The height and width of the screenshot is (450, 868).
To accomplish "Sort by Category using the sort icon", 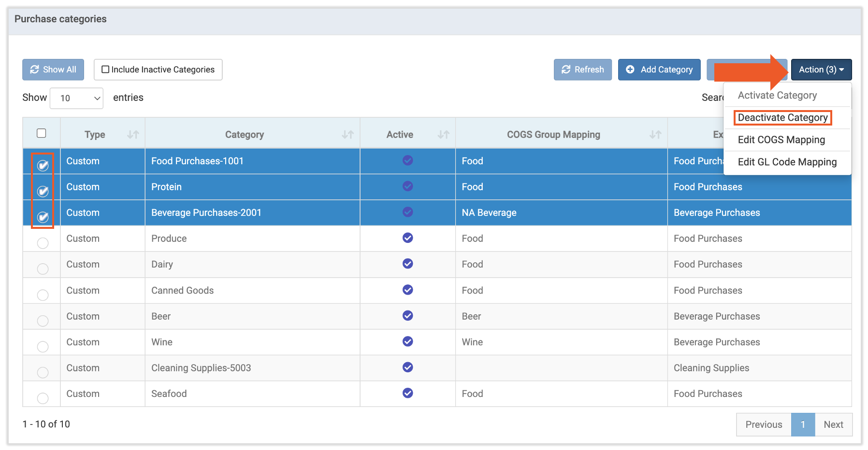I will coord(347,135).
